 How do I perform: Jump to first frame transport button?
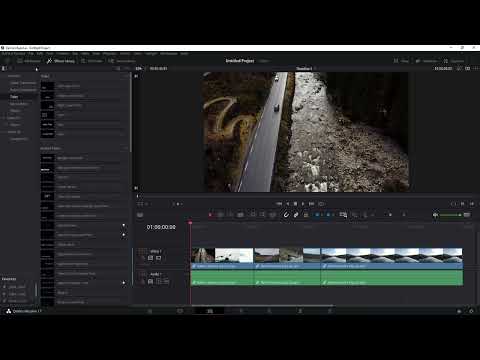(x=279, y=204)
